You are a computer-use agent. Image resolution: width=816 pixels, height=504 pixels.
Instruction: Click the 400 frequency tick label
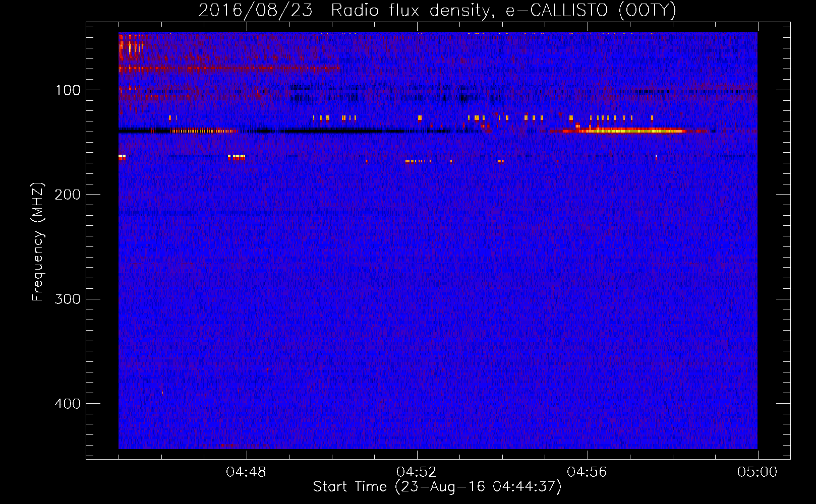[68, 404]
